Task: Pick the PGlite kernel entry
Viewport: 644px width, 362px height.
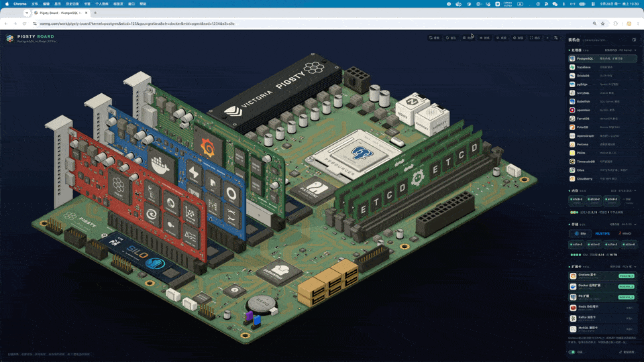Action: [x=602, y=153]
